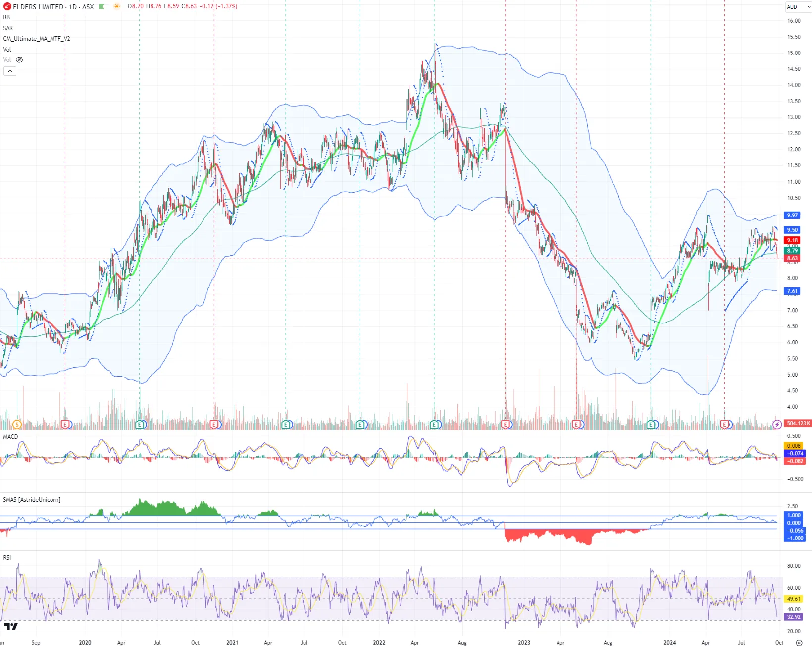Image resolution: width=812 pixels, height=647 pixels.
Task: Select the MACD pane label
Action: [10, 437]
